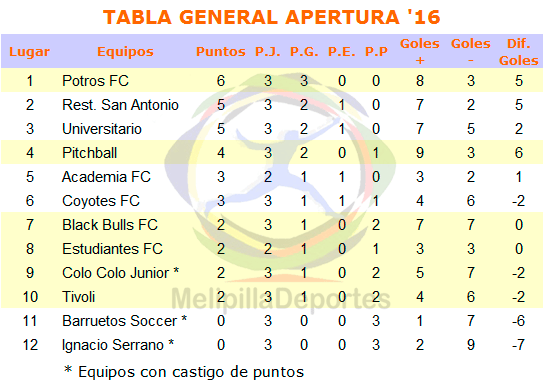Click the Coyotes FC team name

point(101,201)
